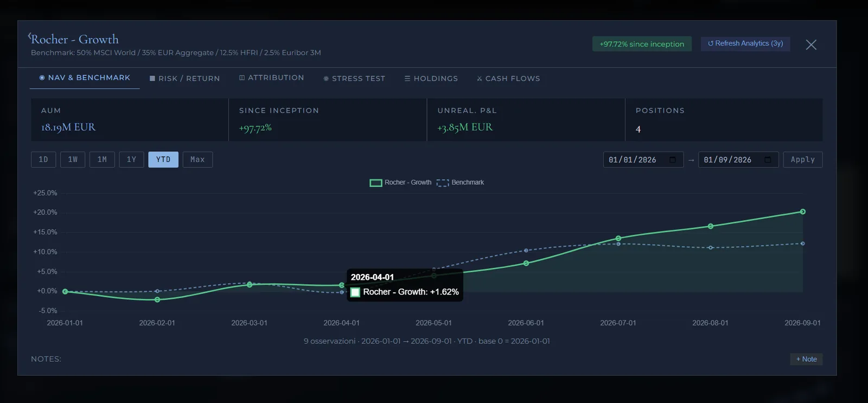Image resolution: width=868 pixels, height=403 pixels.
Task: Click the x-axis label 2026-09-01
Action: (x=803, y=323)
